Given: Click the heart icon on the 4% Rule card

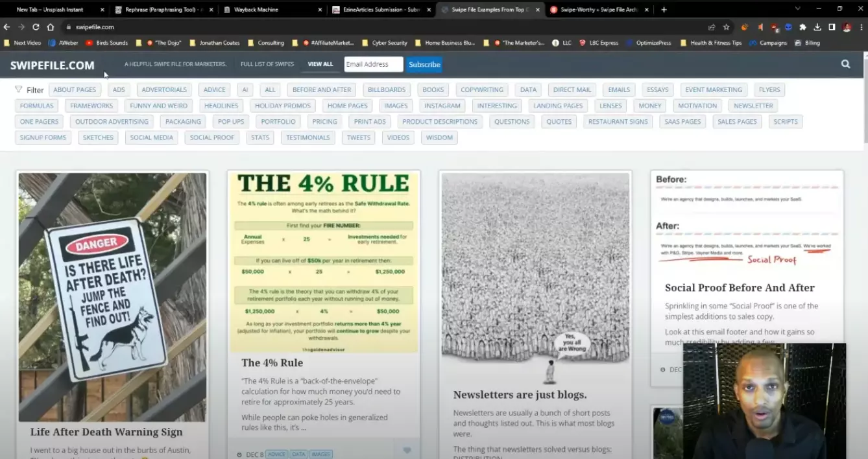Looking at the screenshot, I should [x=407, y=449].
